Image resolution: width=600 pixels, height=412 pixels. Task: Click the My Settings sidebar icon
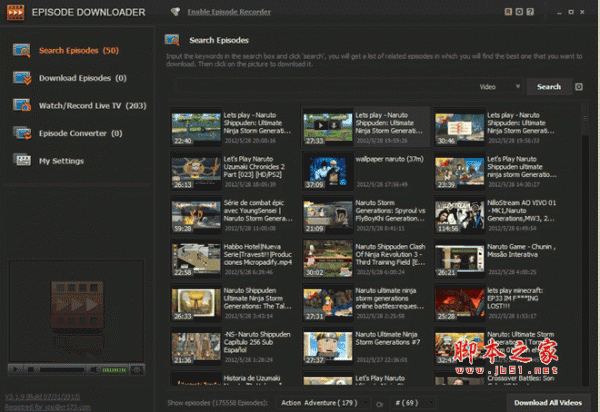click(21, 160)
